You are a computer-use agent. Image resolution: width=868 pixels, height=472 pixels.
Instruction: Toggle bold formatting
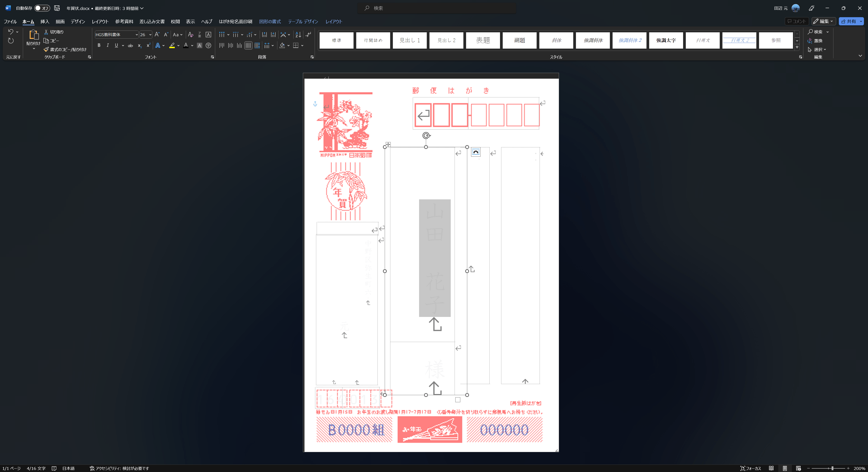(x=99, y=45)
